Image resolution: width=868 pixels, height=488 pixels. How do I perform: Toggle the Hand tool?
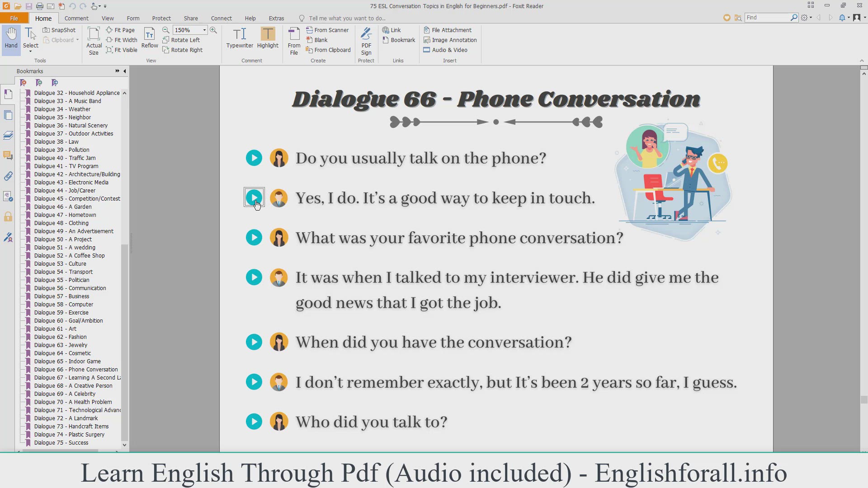click(x=11, y=38)
